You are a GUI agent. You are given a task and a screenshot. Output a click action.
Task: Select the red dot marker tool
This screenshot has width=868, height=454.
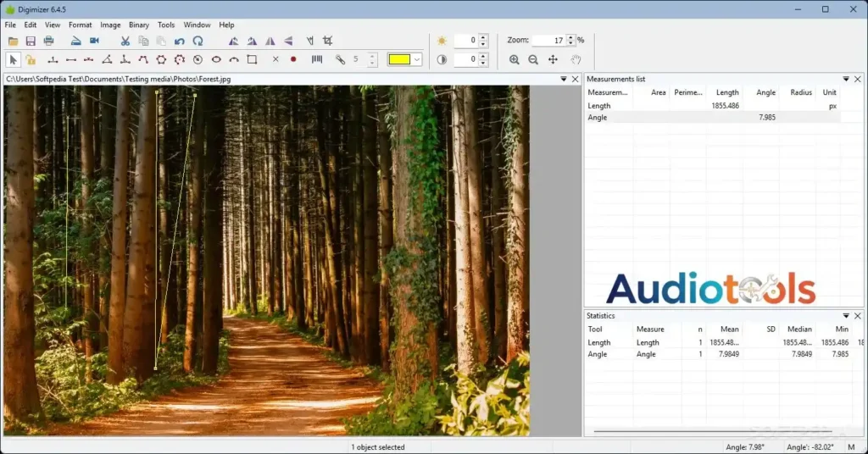tap(293, 59)
